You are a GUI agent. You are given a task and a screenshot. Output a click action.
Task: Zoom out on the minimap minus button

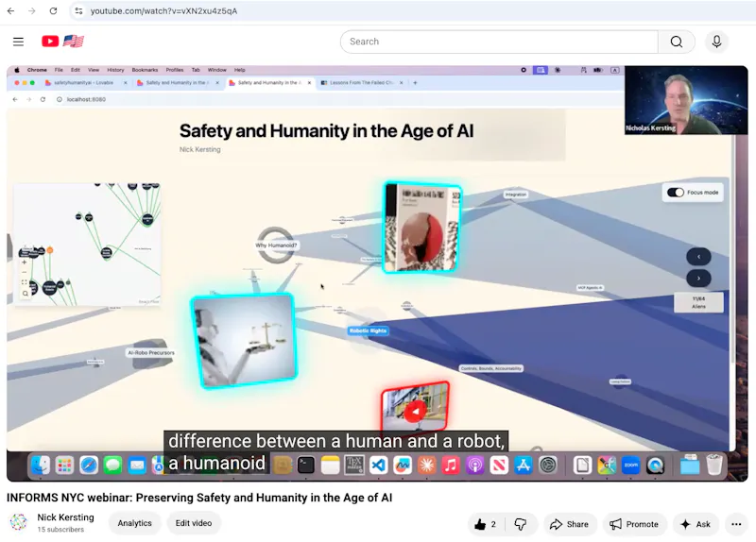click(25, 273)
